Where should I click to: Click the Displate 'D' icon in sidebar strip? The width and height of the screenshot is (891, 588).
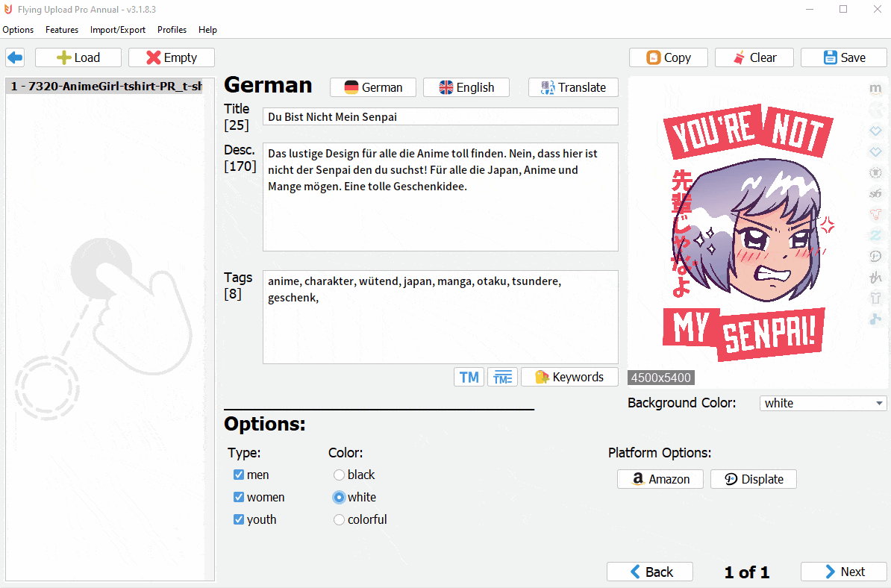tap(875, 256)
